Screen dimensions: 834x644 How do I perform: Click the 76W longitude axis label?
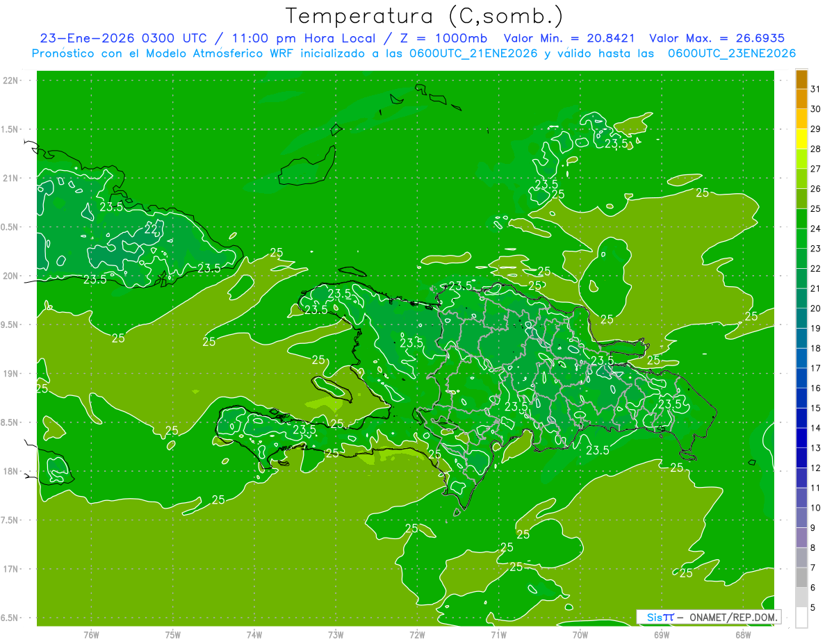coord(91,635)
